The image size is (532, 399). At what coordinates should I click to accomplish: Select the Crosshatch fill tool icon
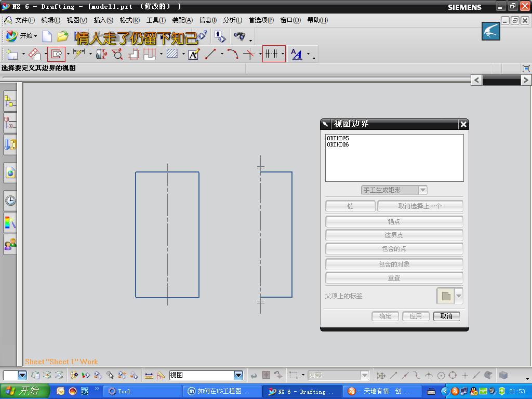pyautogui.click(x=172, y=54)
